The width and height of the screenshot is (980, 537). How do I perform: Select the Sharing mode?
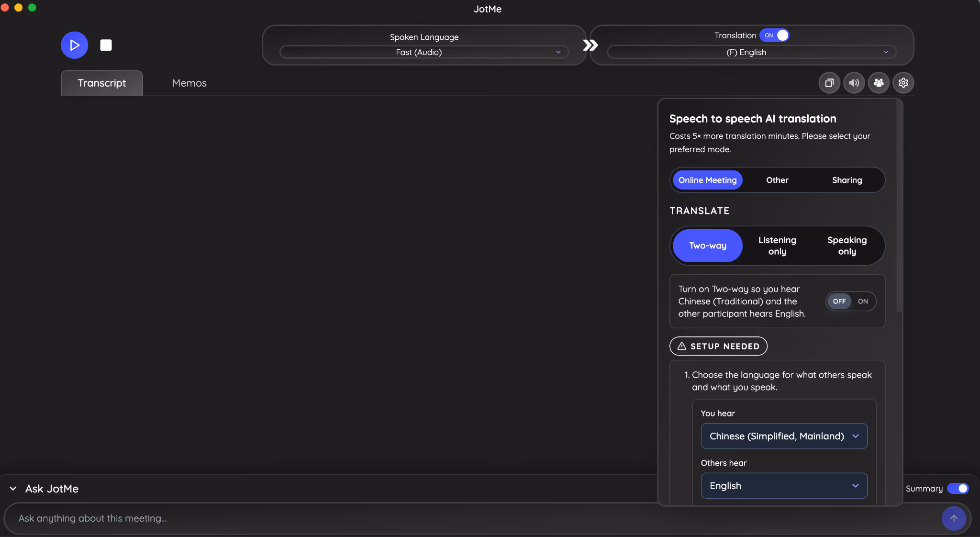847,180
